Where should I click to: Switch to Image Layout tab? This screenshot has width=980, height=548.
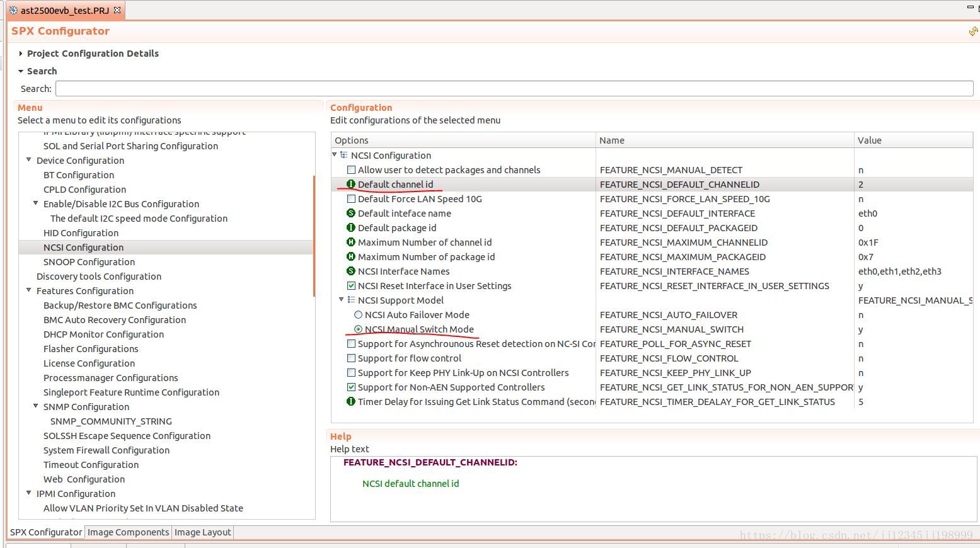point(202,532)
